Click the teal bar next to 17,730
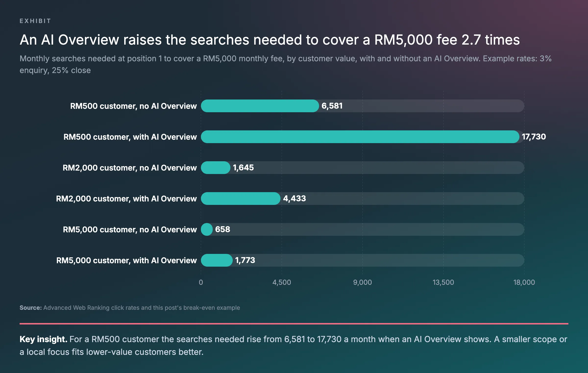The image size is (588, 373). (360, 137)
